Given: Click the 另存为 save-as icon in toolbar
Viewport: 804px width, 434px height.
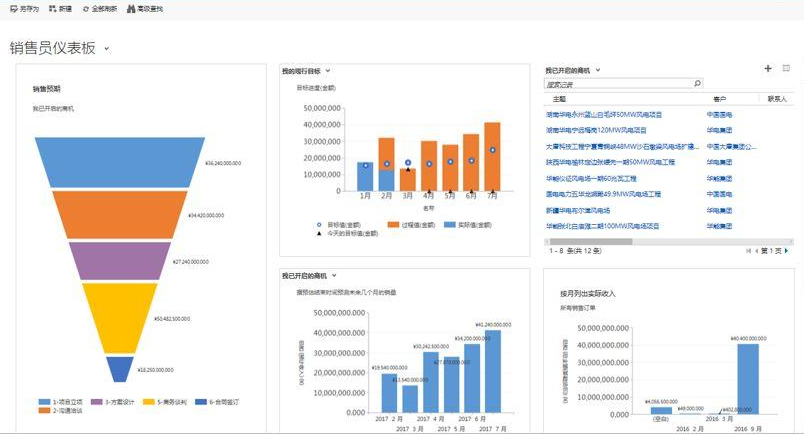Looking at the screenshot, I should pyautogui.click(x=14, y=9).
